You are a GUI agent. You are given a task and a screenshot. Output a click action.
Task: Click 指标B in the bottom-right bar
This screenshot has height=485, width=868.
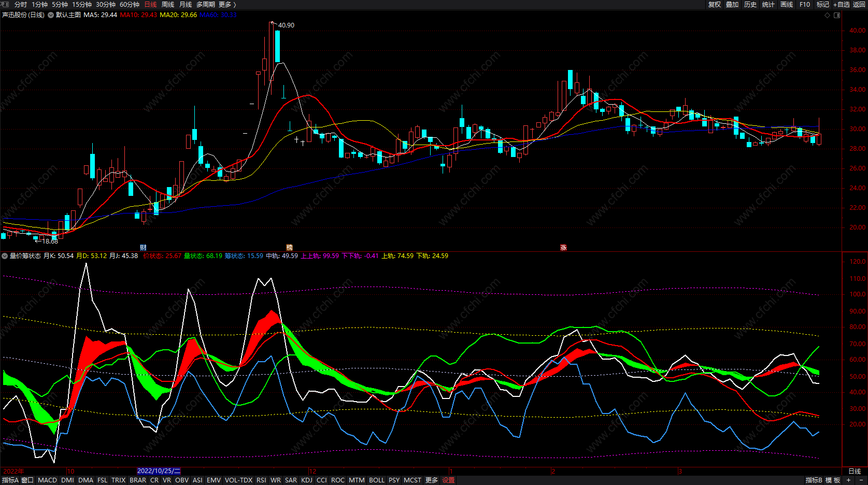click(x=814, y=480)
